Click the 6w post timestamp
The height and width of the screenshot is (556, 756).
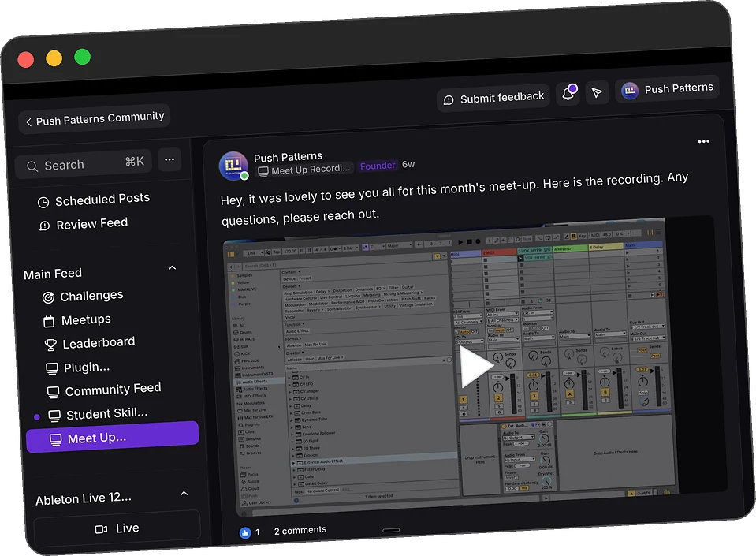click(x=408, y=164)
